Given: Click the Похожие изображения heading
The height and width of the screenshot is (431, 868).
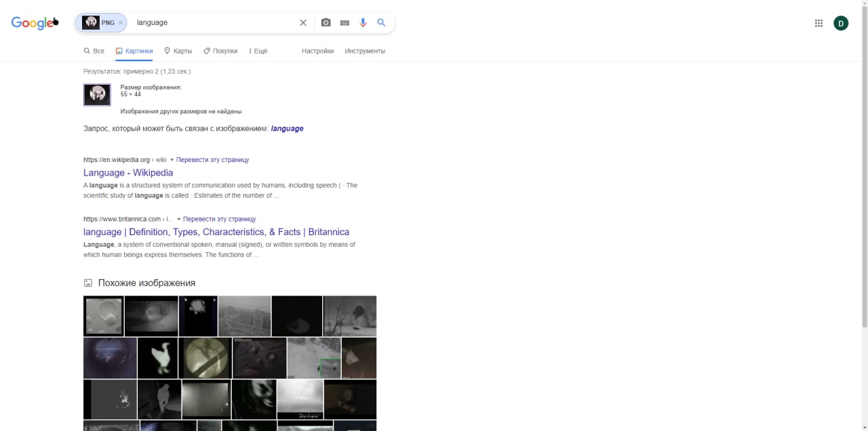Looking at the screenshot, I should point(146,283).
